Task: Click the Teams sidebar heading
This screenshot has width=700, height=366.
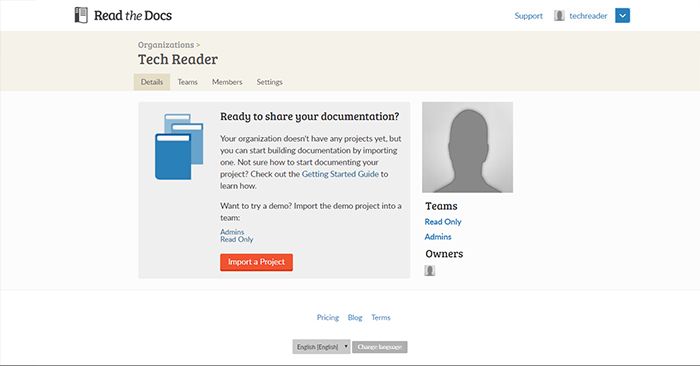Action: click(441, 206)
